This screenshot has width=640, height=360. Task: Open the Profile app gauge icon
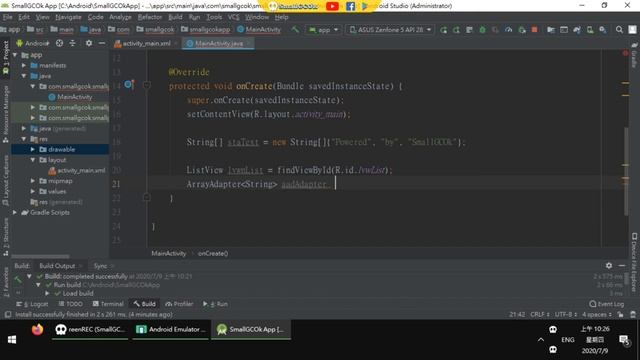(x=508, y=30)
